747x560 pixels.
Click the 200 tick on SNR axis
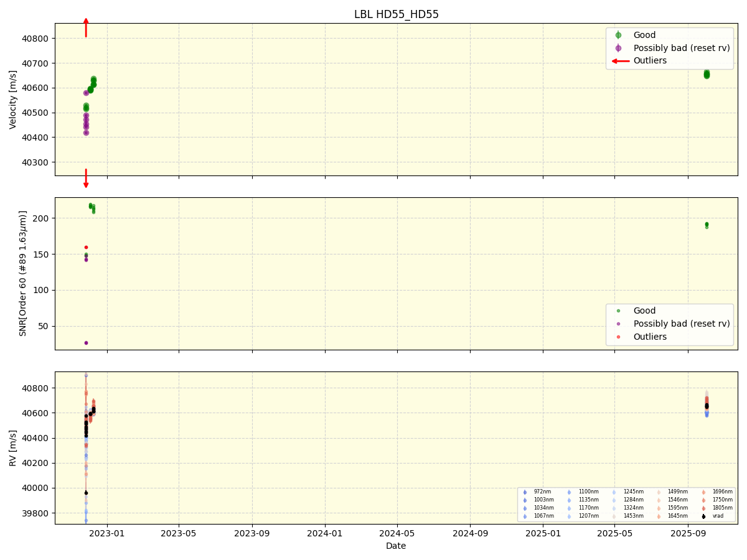[x=41, y=218]
